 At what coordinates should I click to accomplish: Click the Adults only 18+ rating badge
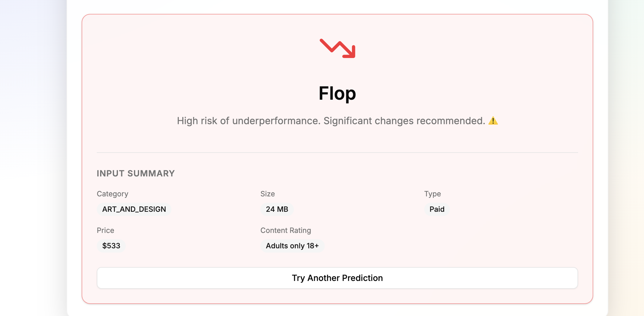pos(292,246)
